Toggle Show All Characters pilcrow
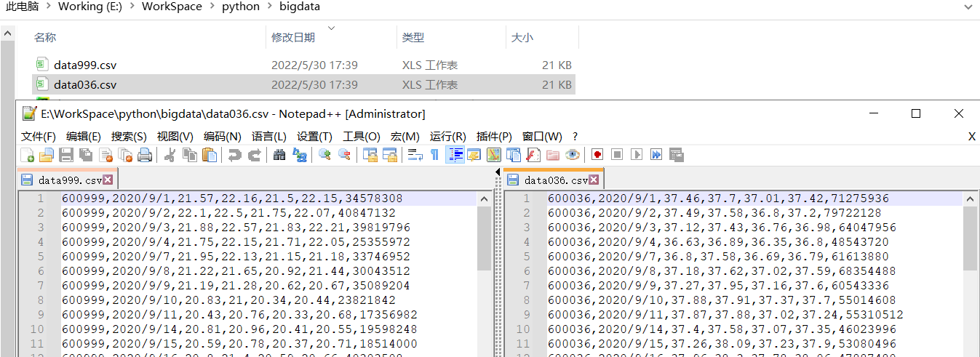This screenshot has width=980, height=357. point(435,155)
